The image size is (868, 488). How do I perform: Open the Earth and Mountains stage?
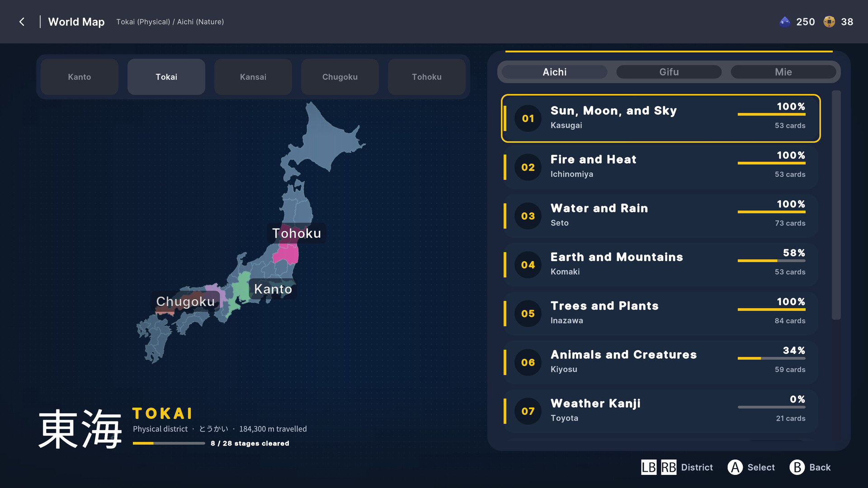coord(660,265)
